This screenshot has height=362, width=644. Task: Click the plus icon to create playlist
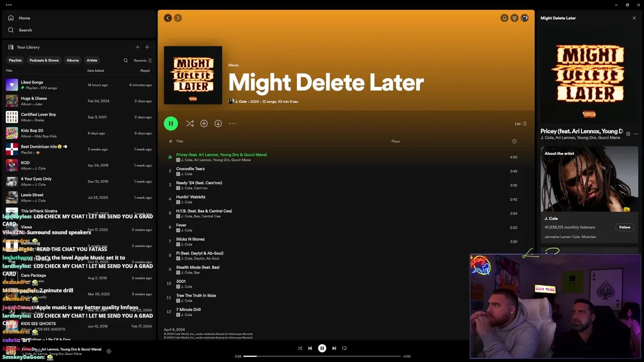point(137,47)
